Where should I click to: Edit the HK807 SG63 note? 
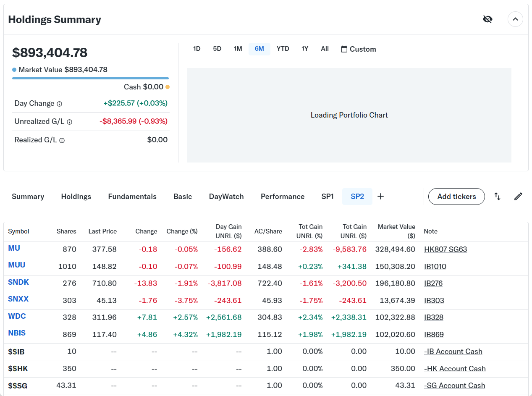pyautogui.click(x=446, y=249)
